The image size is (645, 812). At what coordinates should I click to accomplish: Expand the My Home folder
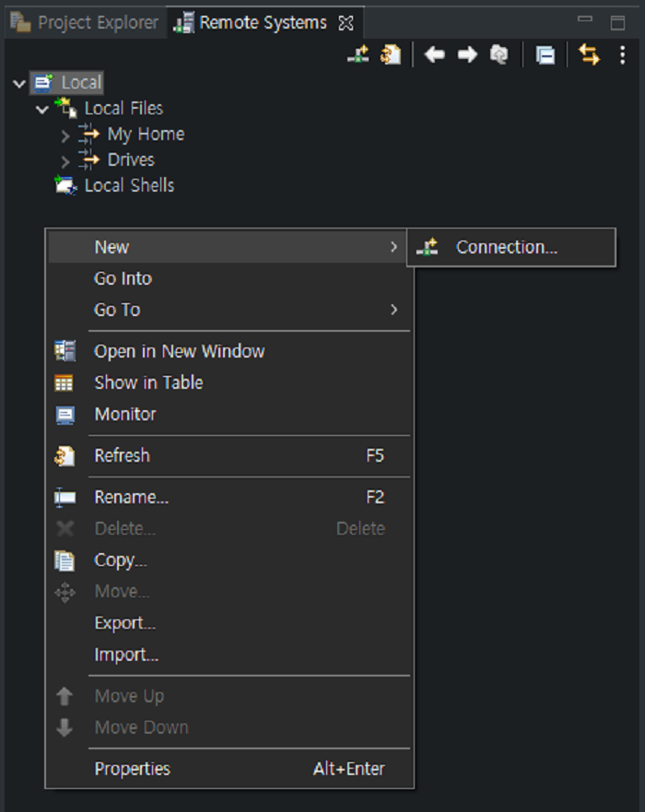65,135
